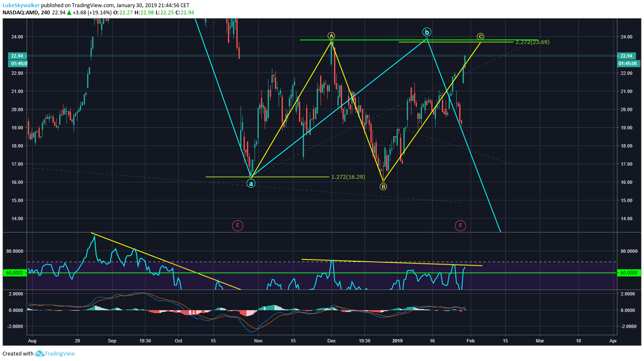This screenshot has width=644, height=361.
Task: Select the 1.272(16.29) Fibonacci label
Action: pyautogui.click(x=348, y=177)
